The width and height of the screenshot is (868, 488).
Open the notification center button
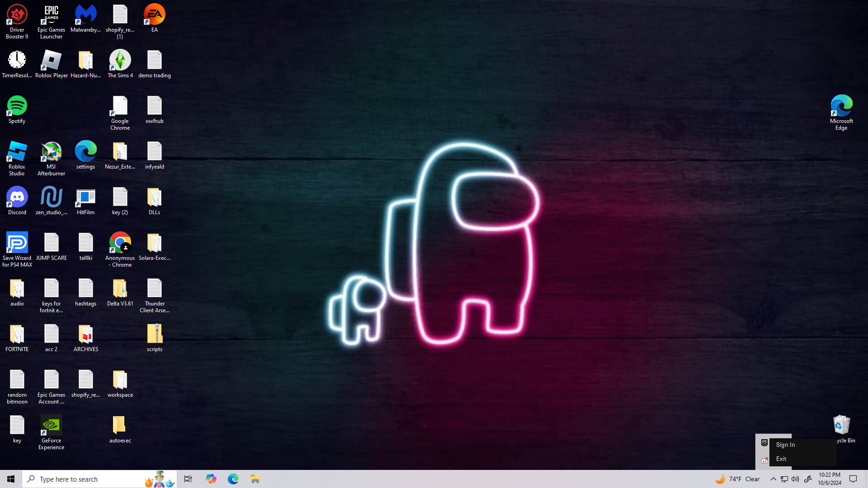[x=853, y=479]
